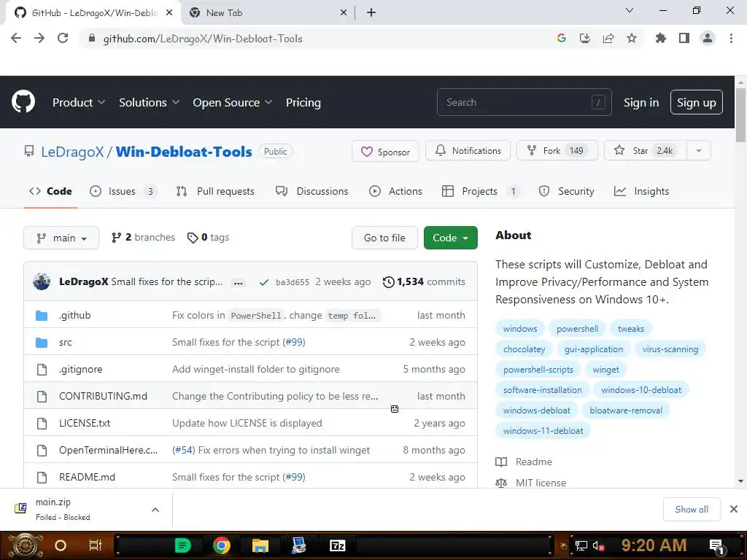Viewport: 747px width, 560px height.
Task: Click Show all downloads button
Action: (x=692, y=510)
